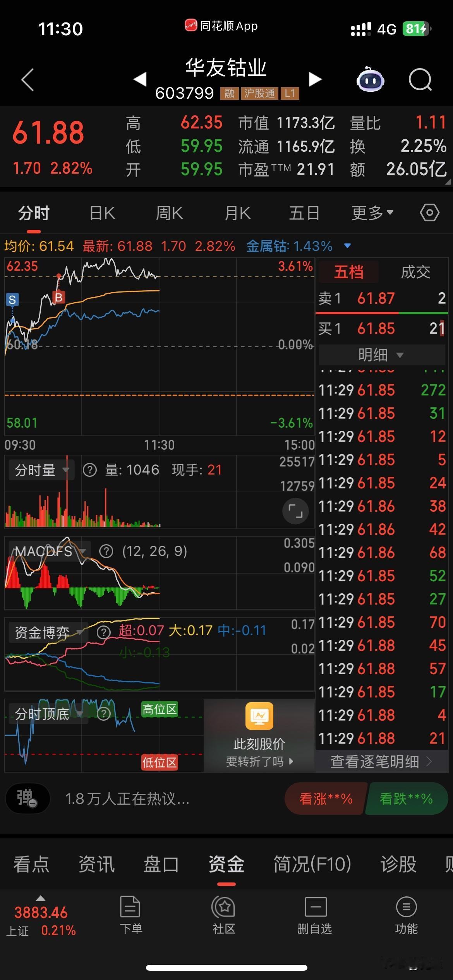Open the 明细 dropdown
This screenshot has width=453, height=980.
(381, 355)
